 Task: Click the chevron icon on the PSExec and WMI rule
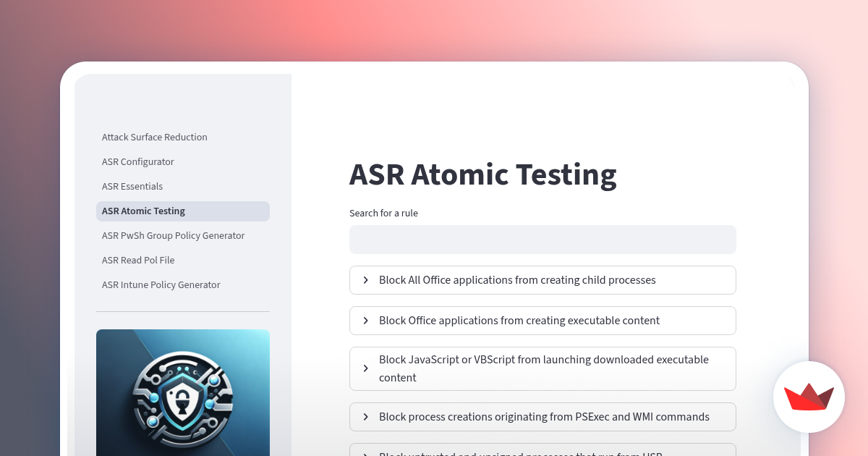click(x=365, y=417)
